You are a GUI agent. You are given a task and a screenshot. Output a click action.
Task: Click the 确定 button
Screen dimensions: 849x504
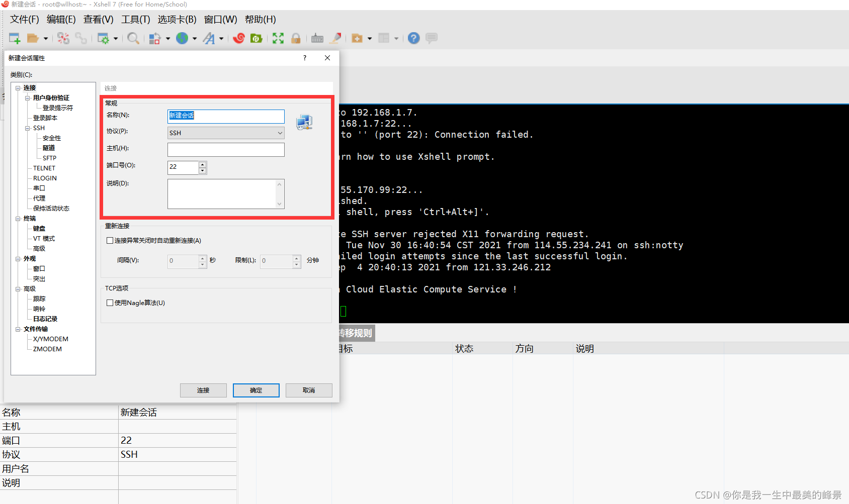pos(256,390)
